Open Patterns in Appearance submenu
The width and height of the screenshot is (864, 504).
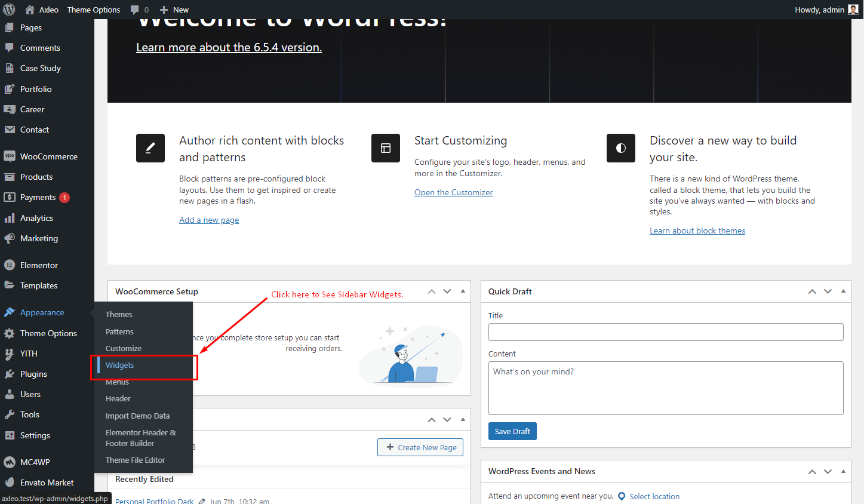point(119,331)
